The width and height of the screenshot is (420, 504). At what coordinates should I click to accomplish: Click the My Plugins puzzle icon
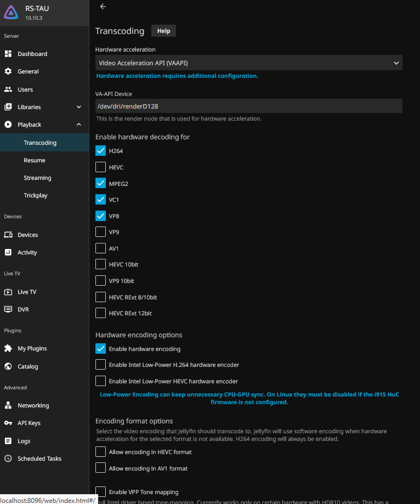point(8,348)
